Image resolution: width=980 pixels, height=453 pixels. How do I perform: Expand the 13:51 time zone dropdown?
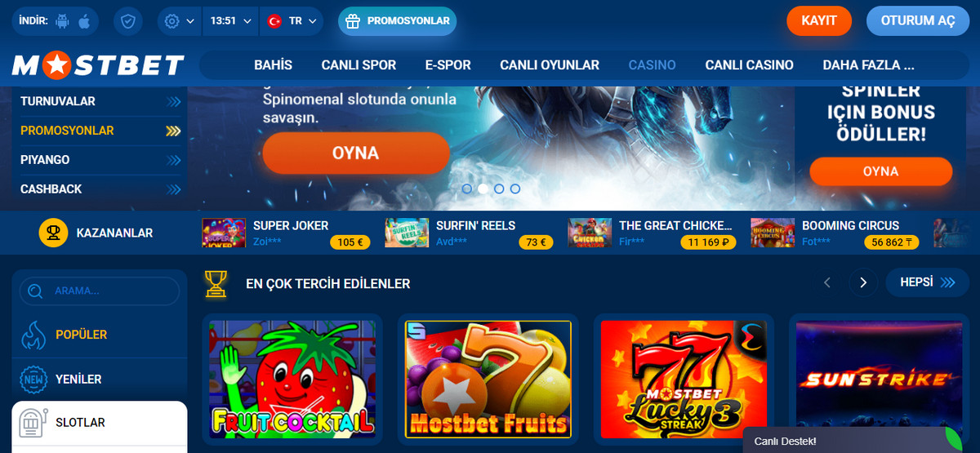230,21
